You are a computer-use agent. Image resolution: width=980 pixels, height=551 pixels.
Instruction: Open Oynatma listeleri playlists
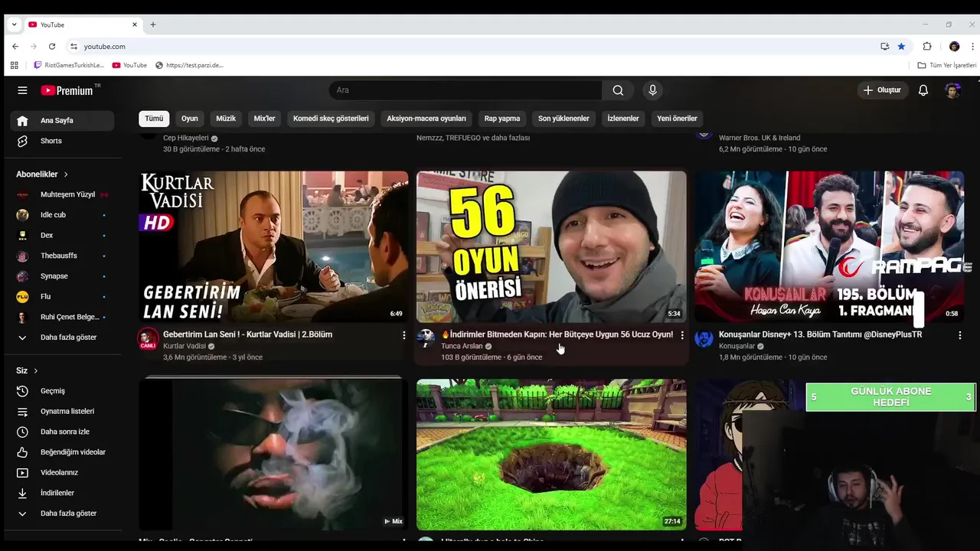(62, 411)
